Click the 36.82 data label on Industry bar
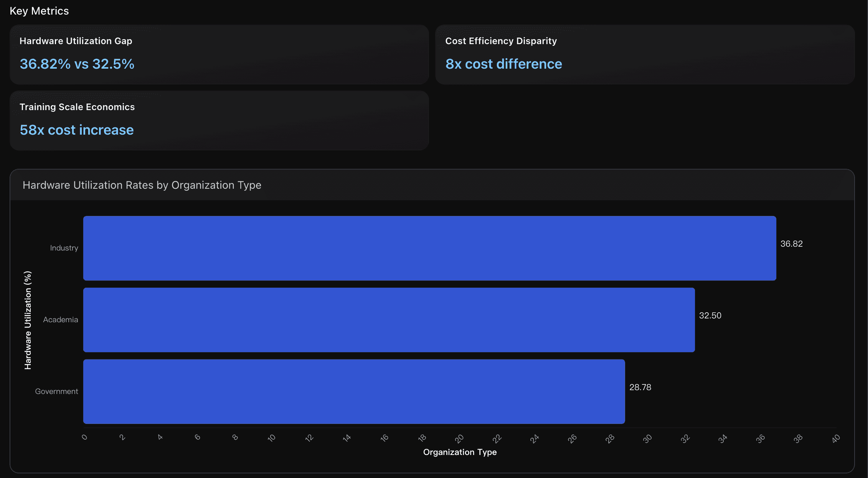Image resolution: width=868 pixels, height=478 pixels. [791, 243]
